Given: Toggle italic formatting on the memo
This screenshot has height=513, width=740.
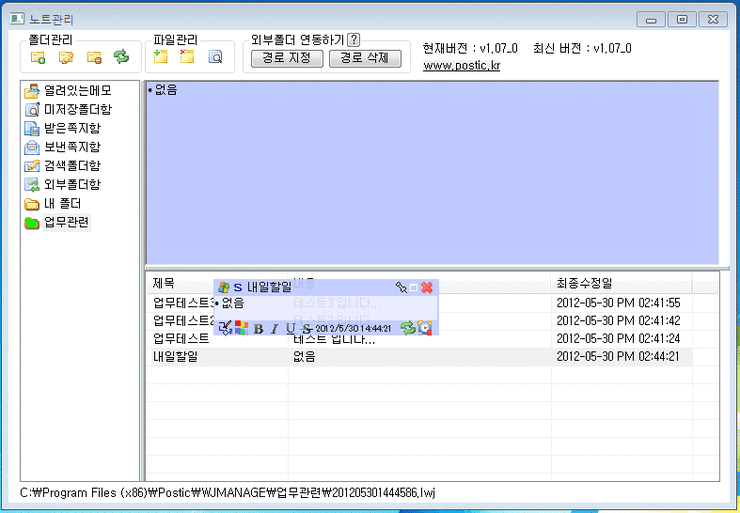Looking at the screenshot, I should pos(275,328).
